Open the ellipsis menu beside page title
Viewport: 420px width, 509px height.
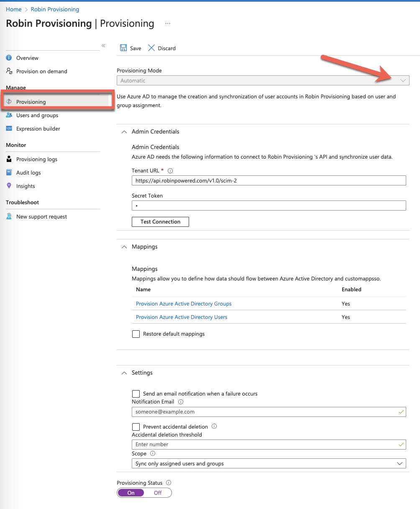pyautogui.click(x=168, y=24)
